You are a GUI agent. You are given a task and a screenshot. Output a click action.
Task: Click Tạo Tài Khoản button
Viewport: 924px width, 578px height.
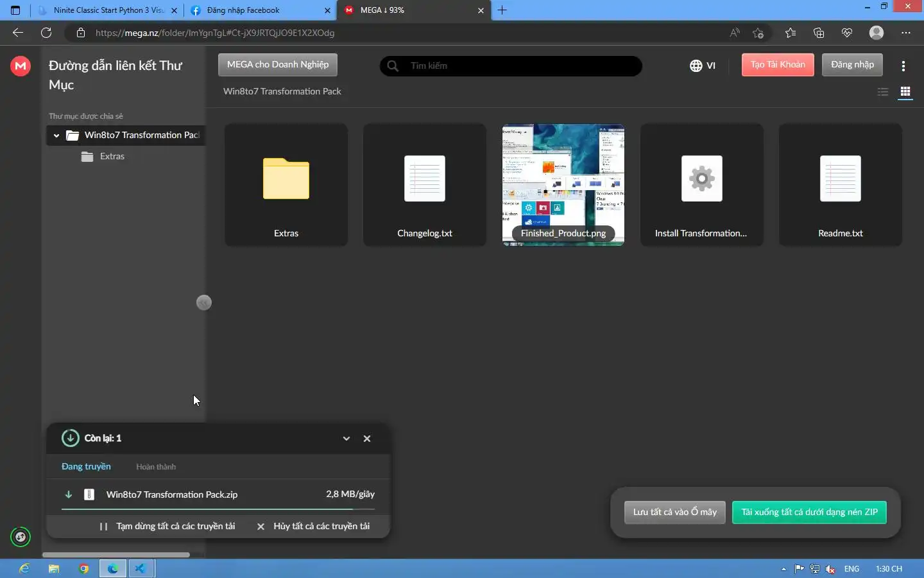[x=778, y=64]
